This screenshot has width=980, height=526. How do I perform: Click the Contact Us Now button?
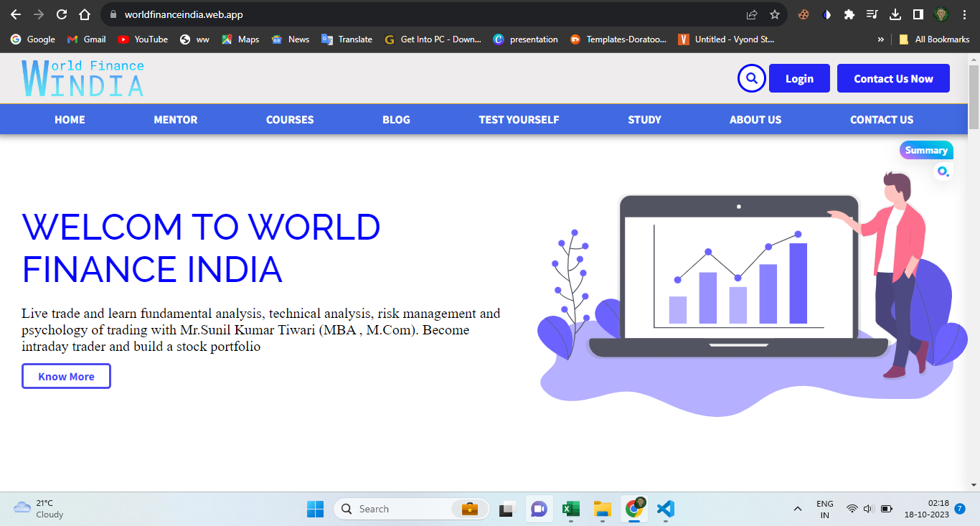point(893,79)
